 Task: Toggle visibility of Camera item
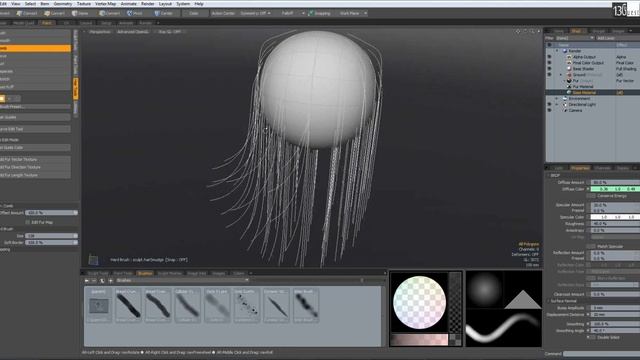549,110
